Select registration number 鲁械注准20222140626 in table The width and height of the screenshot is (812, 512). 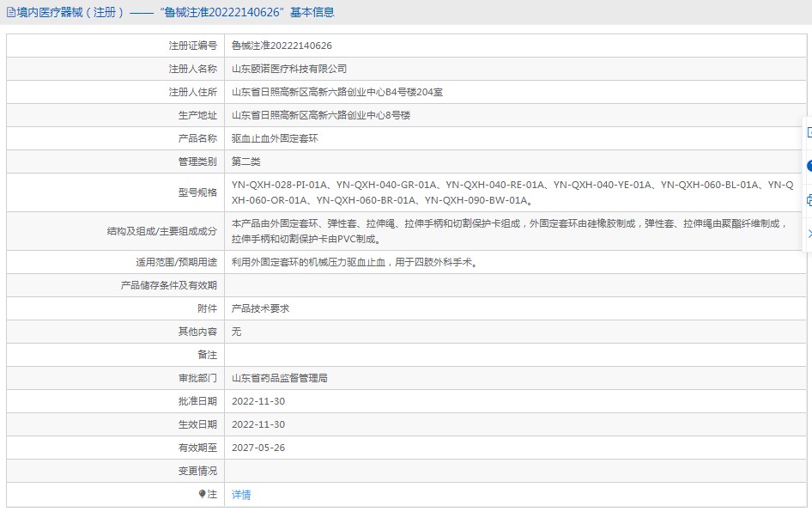pos(282,46)
